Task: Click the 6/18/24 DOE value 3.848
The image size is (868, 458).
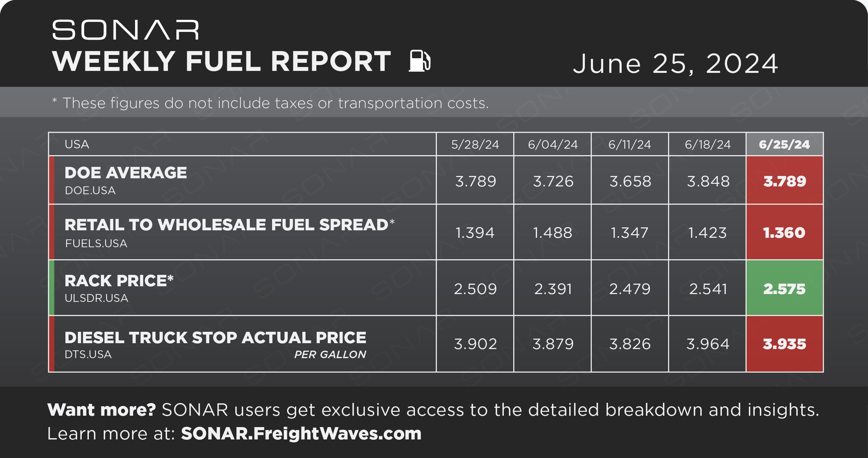Action: (708, 181)
